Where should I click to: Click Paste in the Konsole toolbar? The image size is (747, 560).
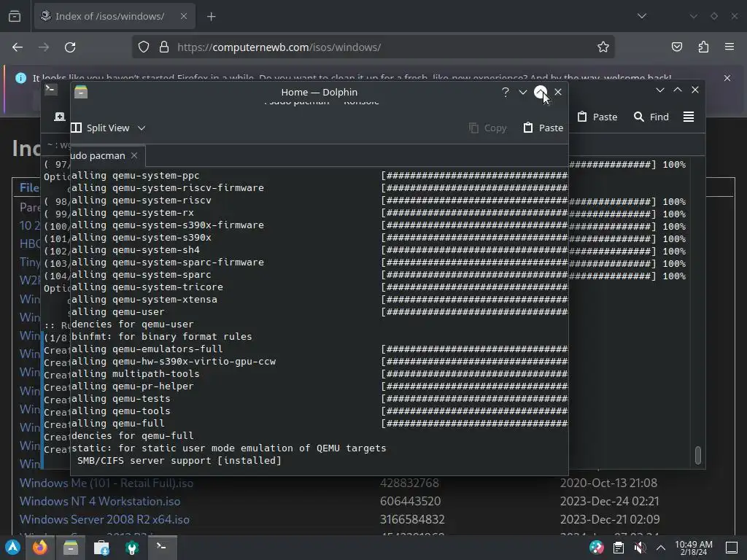pos(597,117)
